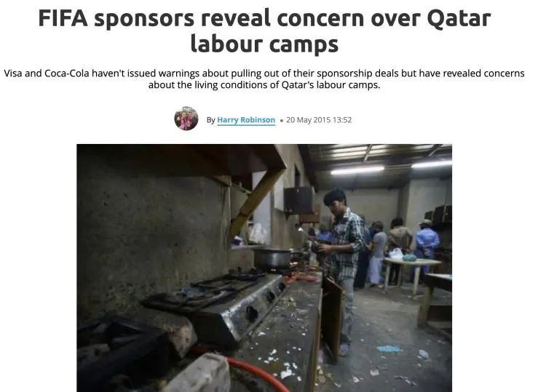Click the bullet separator before the date
The image size is (546, 392).
click(281, 120)
